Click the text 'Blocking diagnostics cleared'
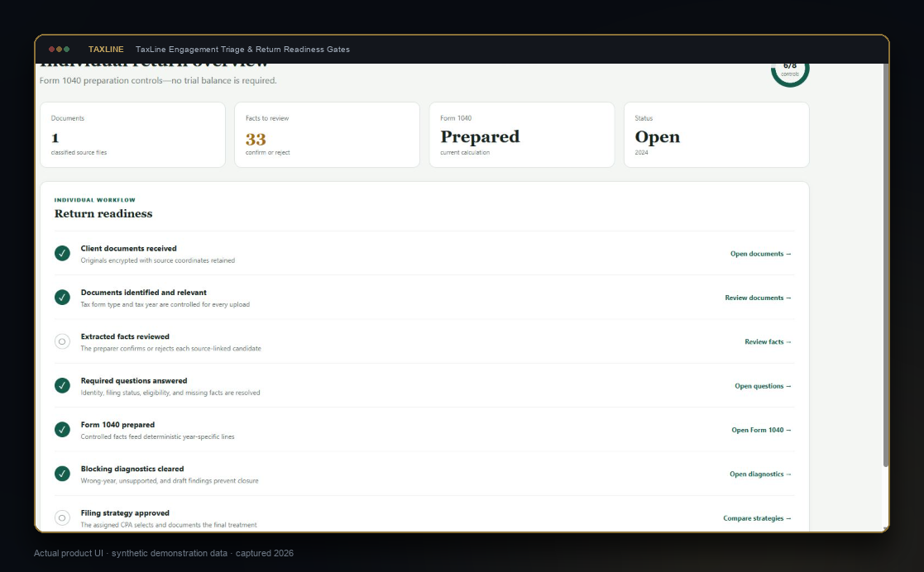This screenshot has width=924, height=572. pyautogui.click(x=132, y=469)
